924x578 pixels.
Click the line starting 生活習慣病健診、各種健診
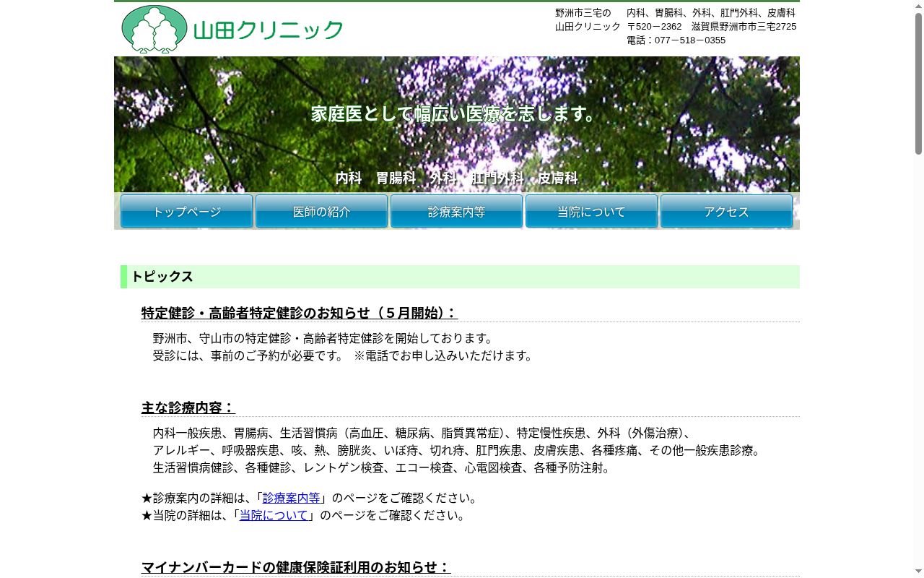click(x=383, y=467)
